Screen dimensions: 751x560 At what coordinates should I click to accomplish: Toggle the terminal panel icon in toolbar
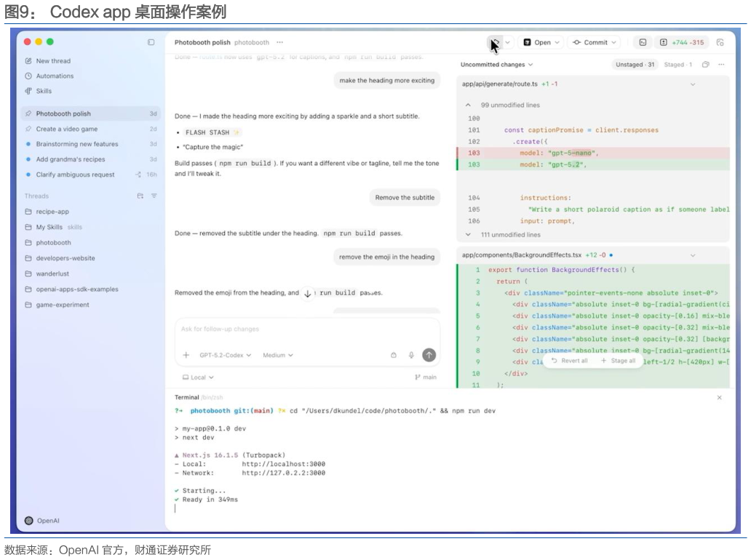(x=643, y=42)
